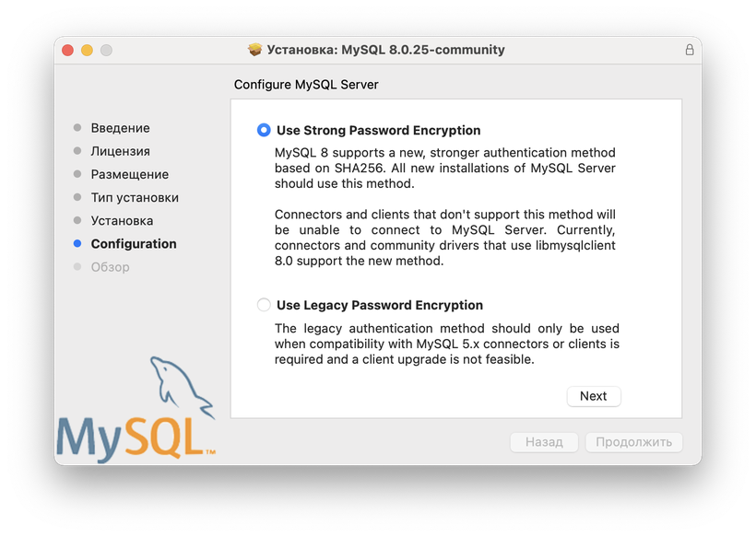Image resolution: width=756 pixels, height=537 pixels.
Task: Click the Назад button
Action: (x=543, y=442)
